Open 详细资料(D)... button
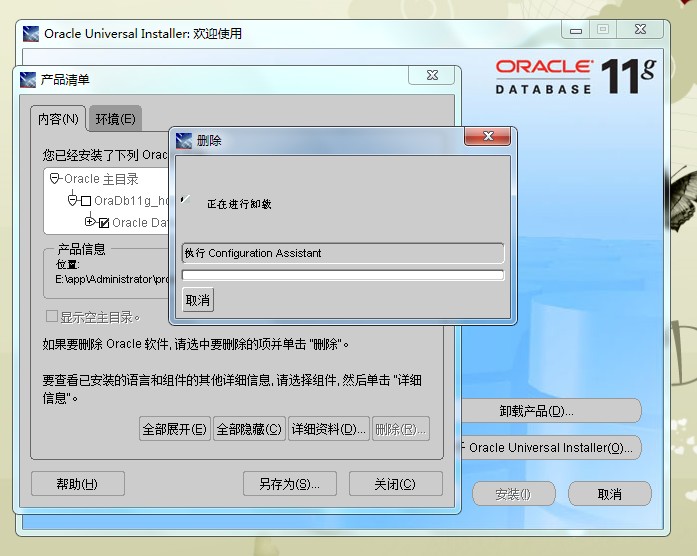 329,429
